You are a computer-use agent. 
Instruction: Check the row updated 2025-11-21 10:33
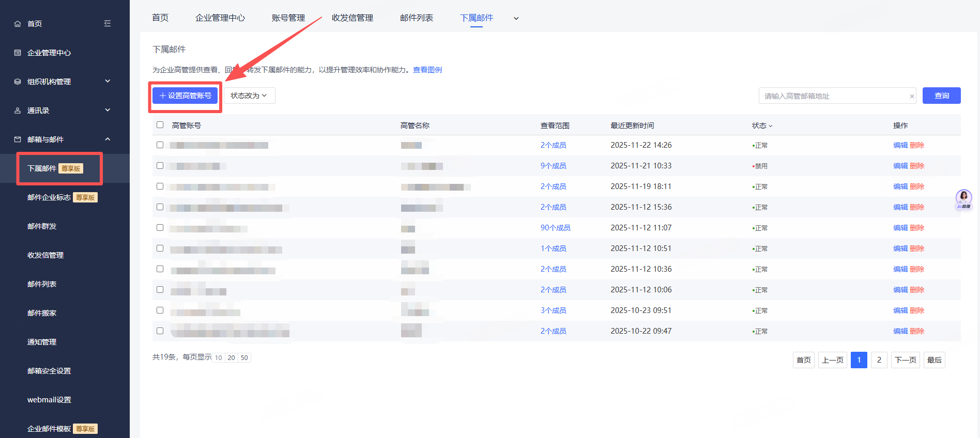point(160,165)
